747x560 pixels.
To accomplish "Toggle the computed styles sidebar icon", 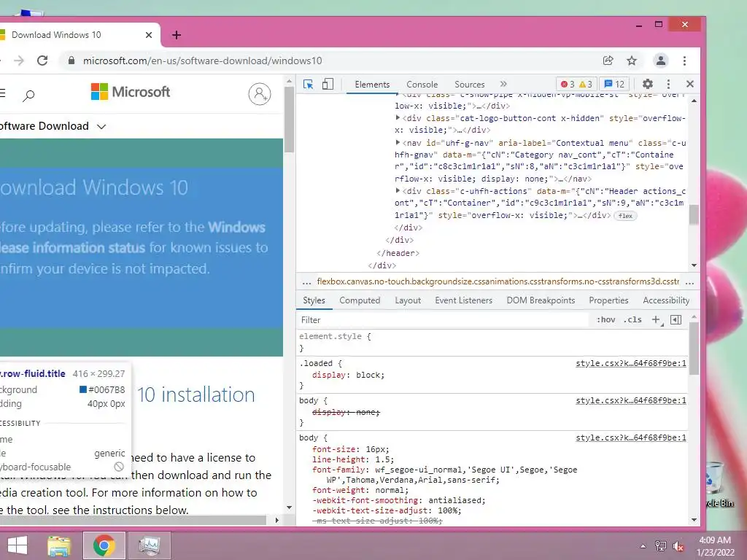I will coord(676,320).
